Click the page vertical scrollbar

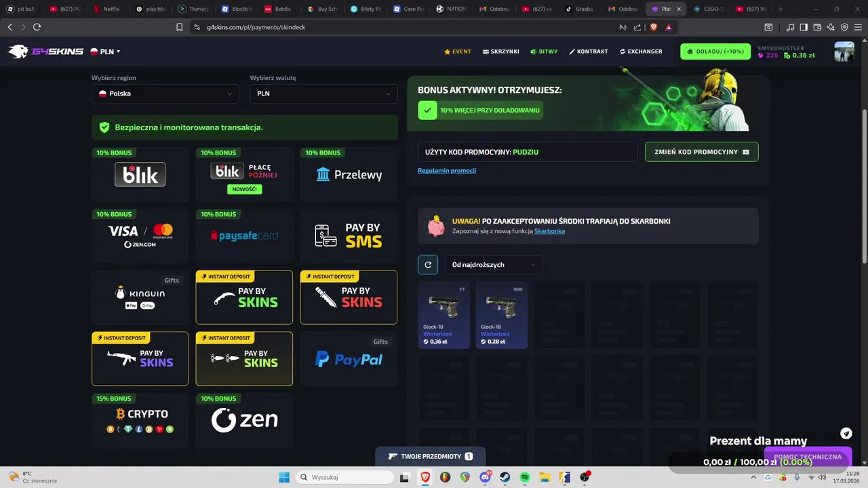pyautogui.click(x=864, y=188)
